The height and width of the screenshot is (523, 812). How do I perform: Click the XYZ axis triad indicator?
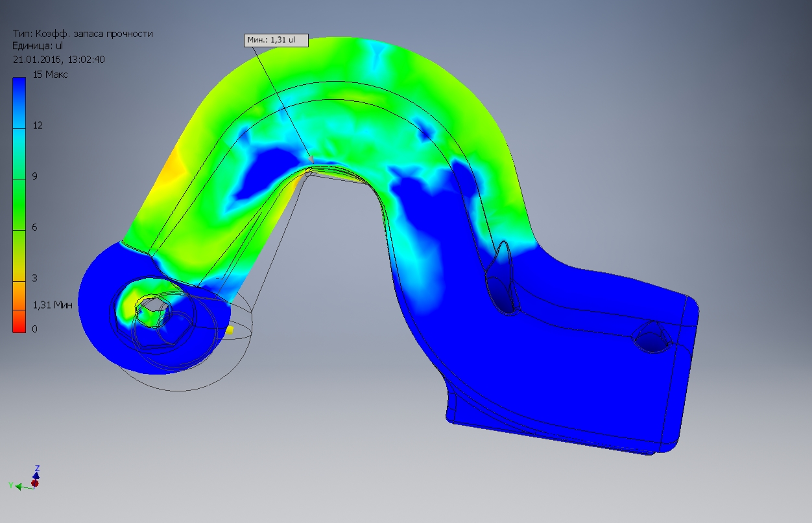pos(27,478)
